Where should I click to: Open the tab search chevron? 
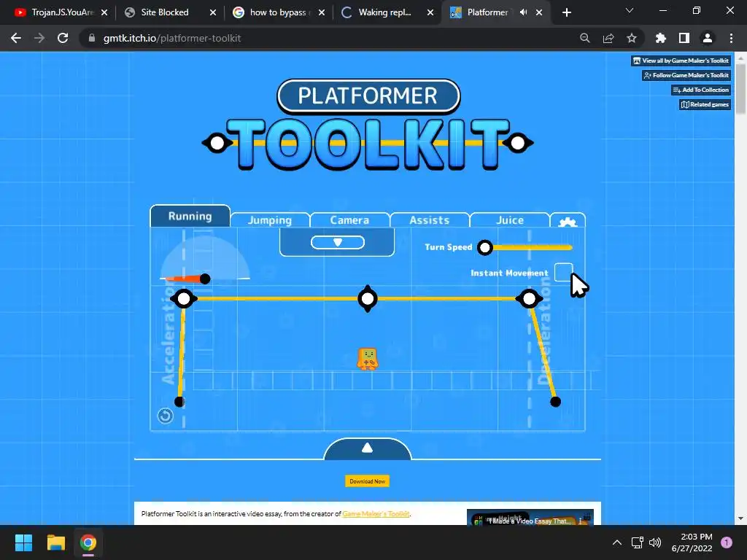(x=630, y=10)
